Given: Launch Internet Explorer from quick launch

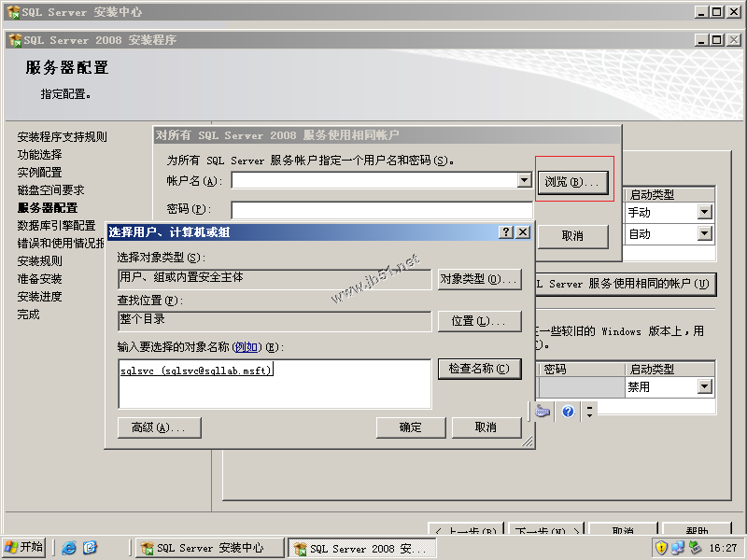Looking at the screenshot, I should click(69, 548).
